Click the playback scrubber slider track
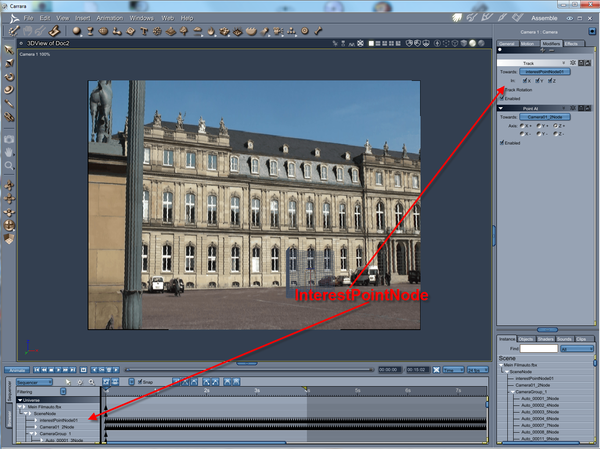Screen dimensions: 600x449 coord(250,370)
